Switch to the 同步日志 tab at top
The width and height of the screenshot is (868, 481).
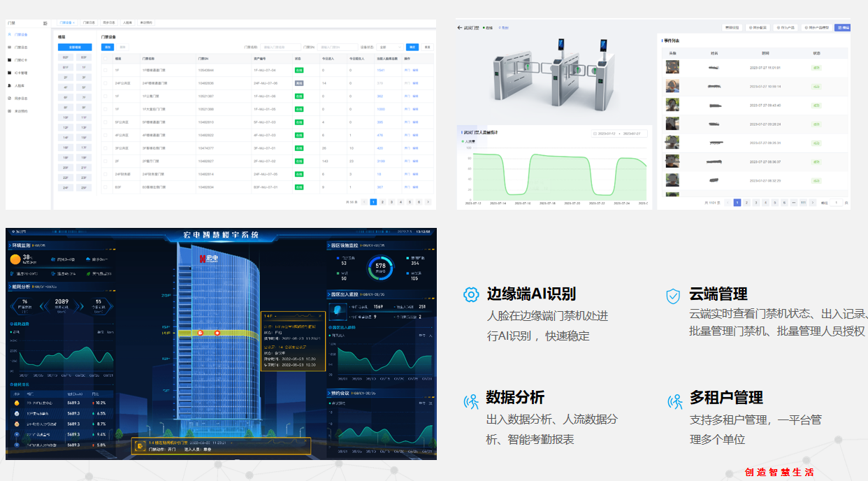pos(110,23)
